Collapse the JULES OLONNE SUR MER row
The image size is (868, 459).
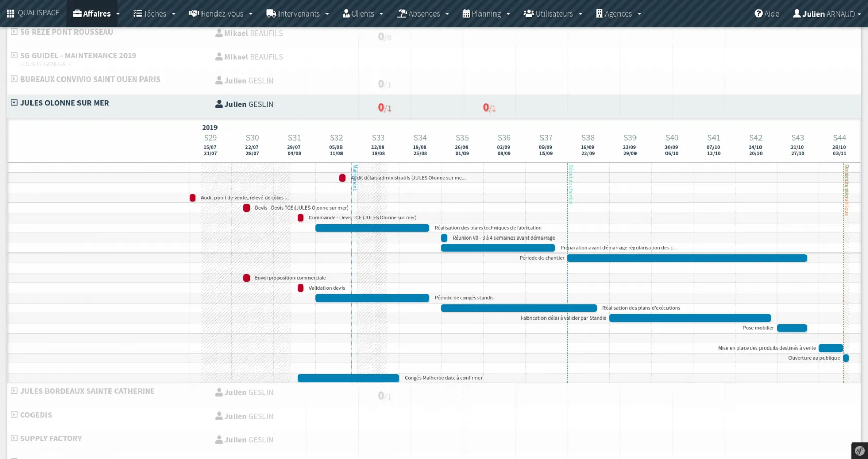click(14, 103)
